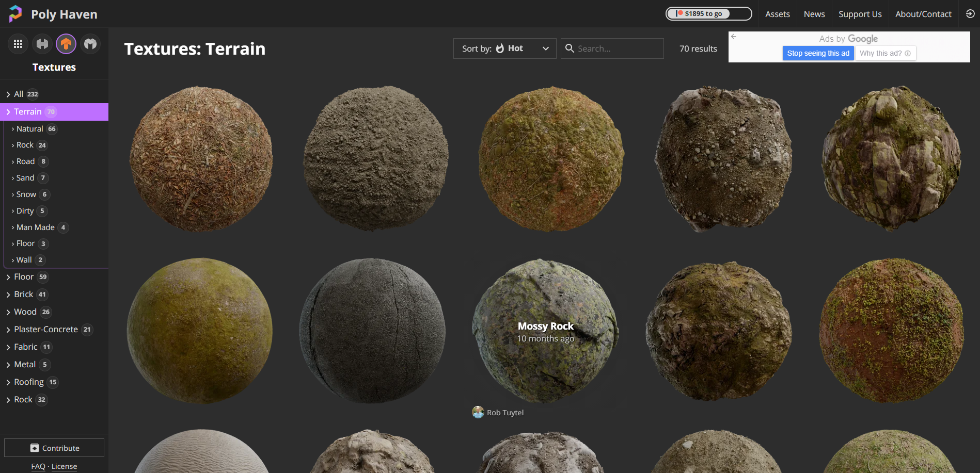Expand the Plaster-Concrete category

coord(54,330)
